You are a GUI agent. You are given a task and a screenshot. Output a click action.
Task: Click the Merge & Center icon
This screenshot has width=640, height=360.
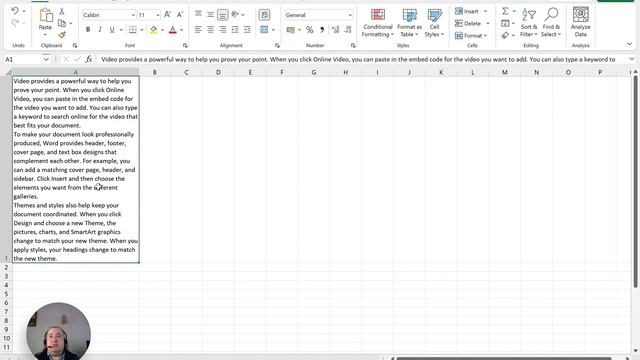(264, 30)
